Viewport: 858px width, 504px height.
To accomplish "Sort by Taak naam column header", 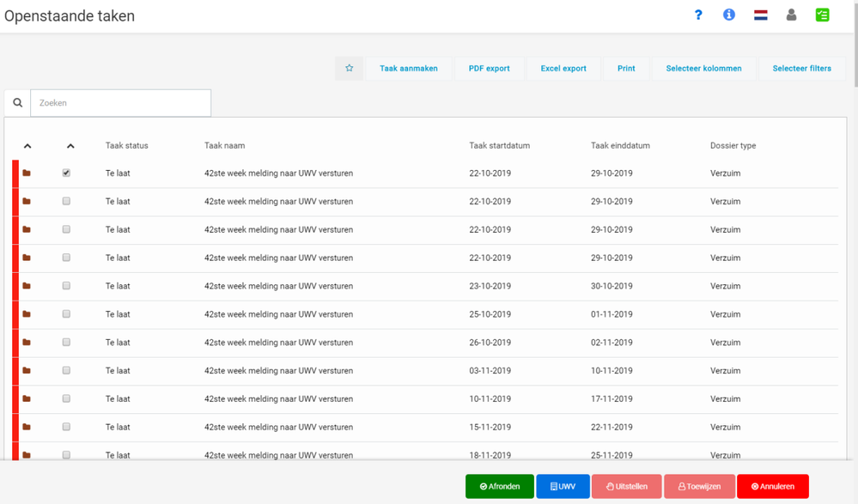I will [x=225, y=146].
